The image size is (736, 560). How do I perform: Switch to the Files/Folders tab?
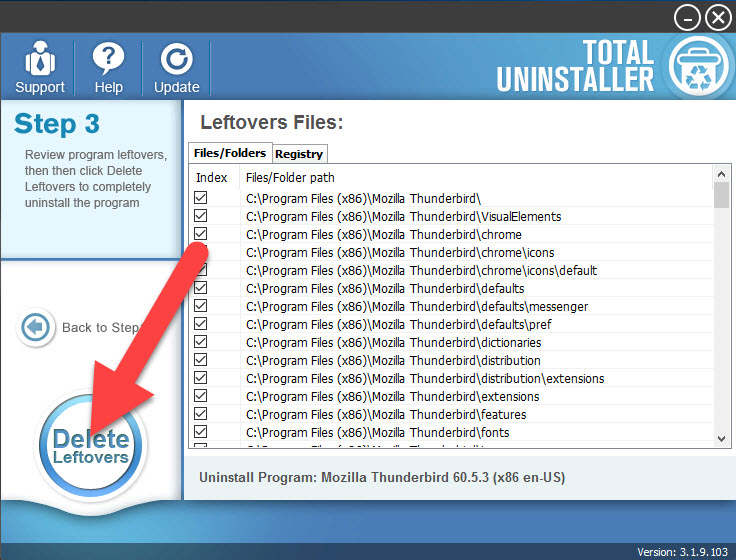click(x=230, y=153)
